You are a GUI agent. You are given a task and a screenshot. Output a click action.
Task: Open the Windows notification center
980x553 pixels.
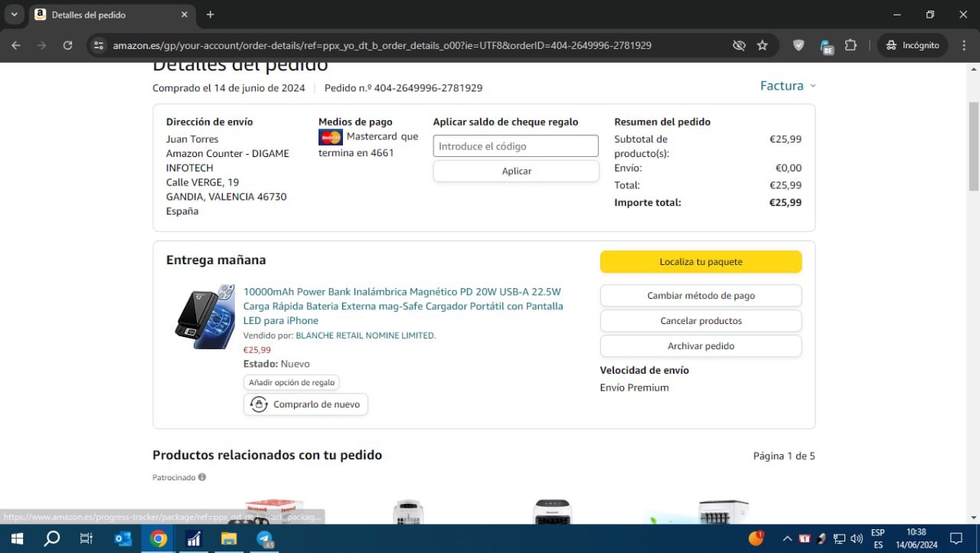pyautogui.click(x=956, y=538)
